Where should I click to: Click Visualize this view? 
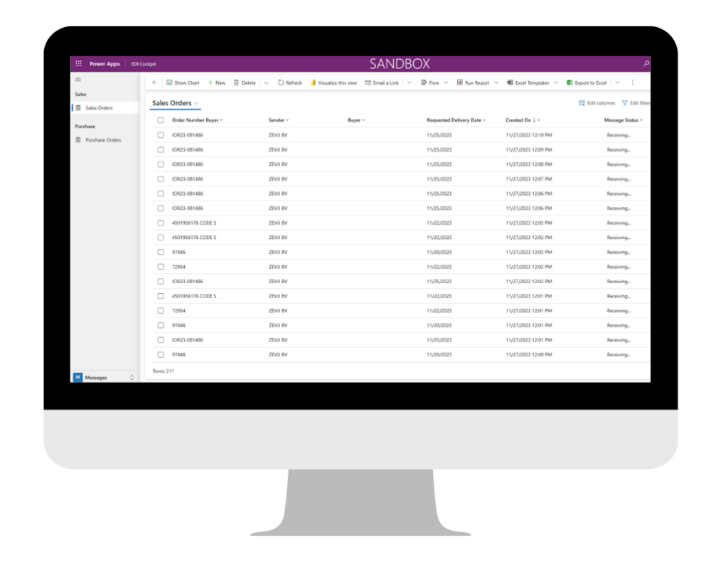(333, 83)
